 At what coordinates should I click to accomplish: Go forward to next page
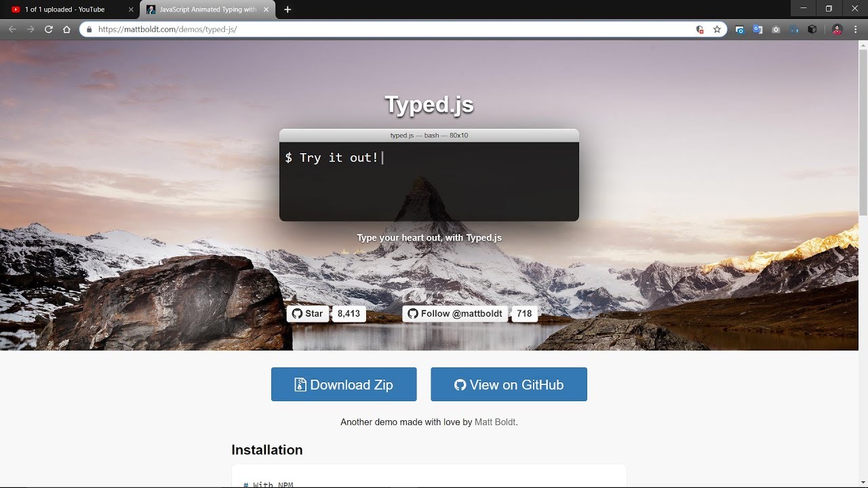(31, 29)
